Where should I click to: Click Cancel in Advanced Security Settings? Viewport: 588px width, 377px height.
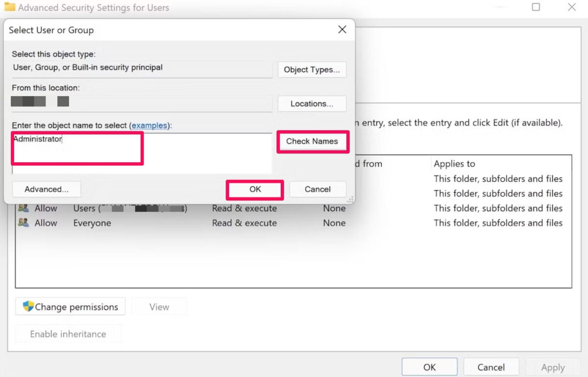pos(491,367)
